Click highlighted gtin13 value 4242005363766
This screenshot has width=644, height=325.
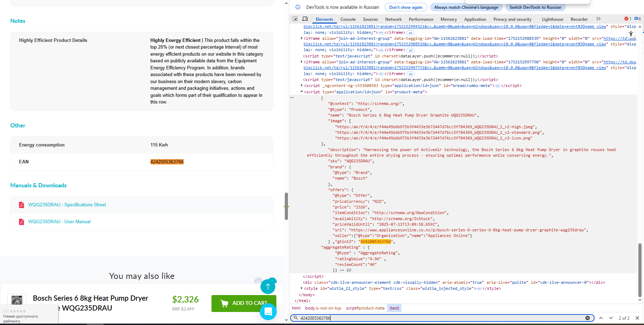[x=376, y=242]
